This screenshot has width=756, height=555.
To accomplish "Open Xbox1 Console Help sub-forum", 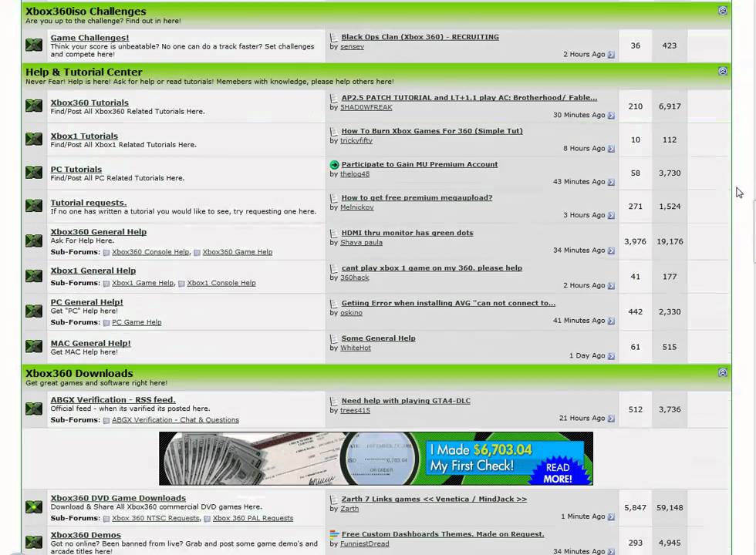I will pos(221,283).
